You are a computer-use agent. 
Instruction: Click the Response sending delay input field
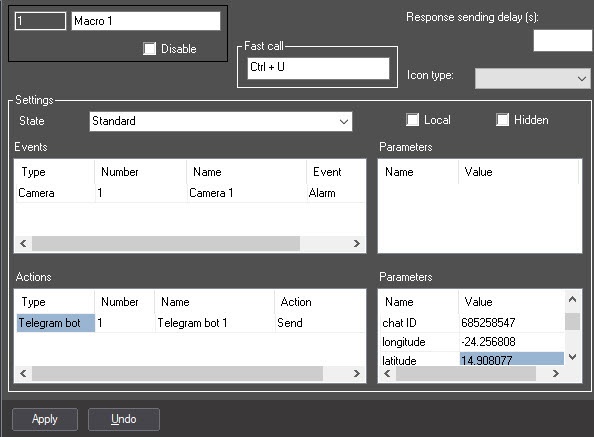(563, 41)
